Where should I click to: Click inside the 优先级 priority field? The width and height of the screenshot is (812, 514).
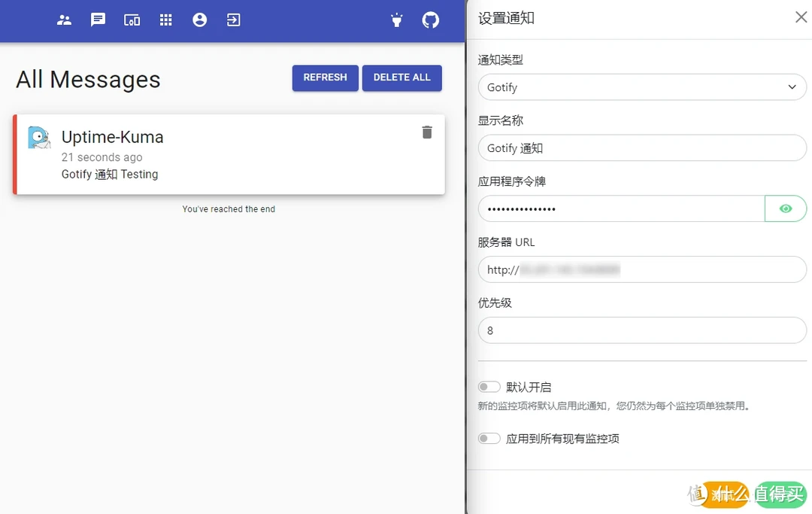pyautogui.click(x=642, y=330)
